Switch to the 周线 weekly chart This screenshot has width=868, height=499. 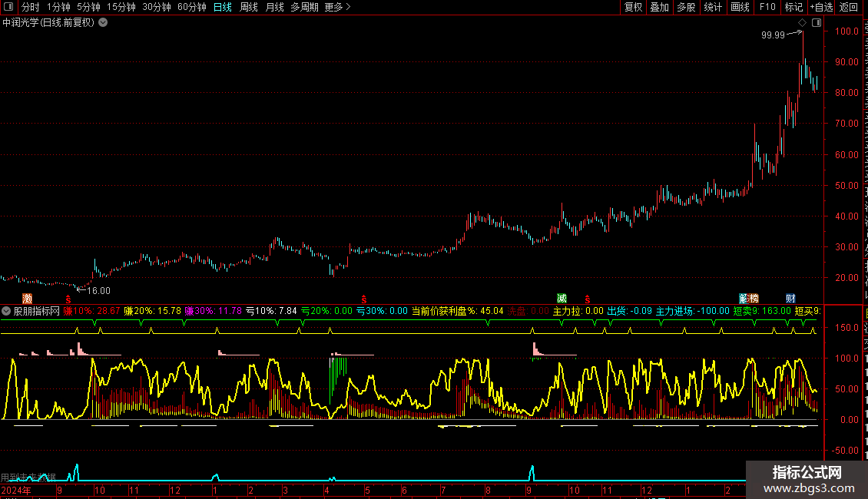tap(249, 7)
